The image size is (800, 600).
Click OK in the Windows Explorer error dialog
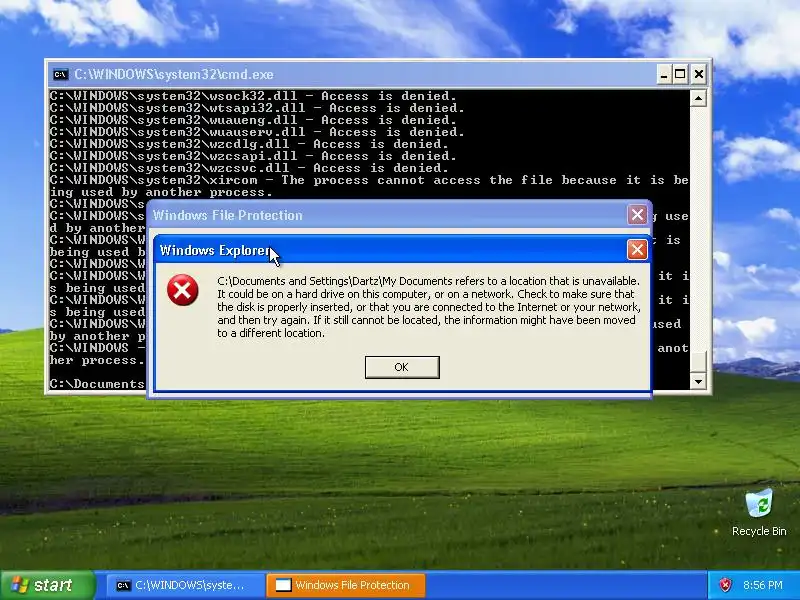click(402, 367)
